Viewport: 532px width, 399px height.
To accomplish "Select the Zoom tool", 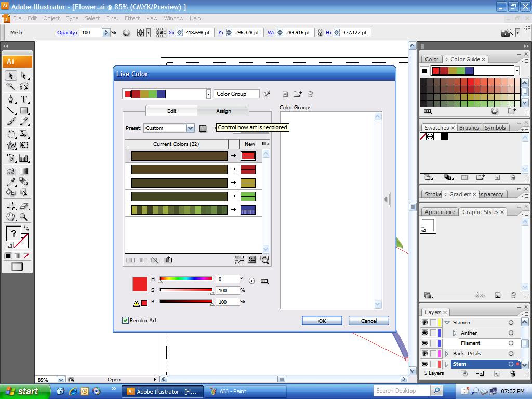I will (x=23, y=217).
